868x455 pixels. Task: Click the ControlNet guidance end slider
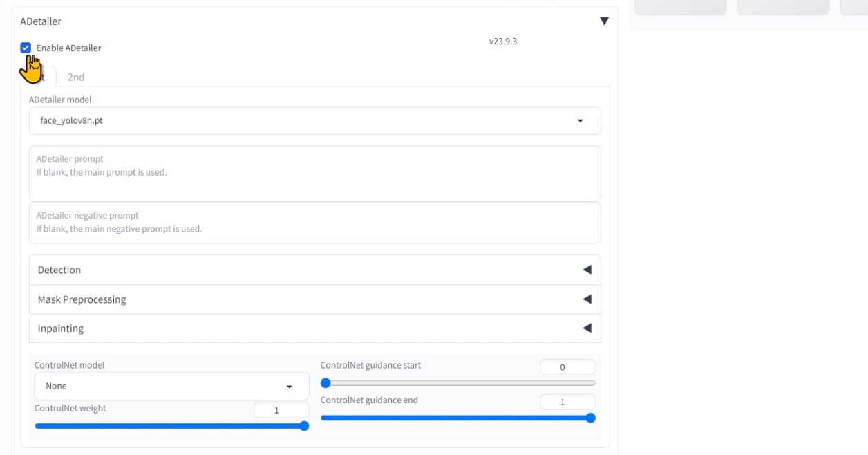[x=456, y=418]
